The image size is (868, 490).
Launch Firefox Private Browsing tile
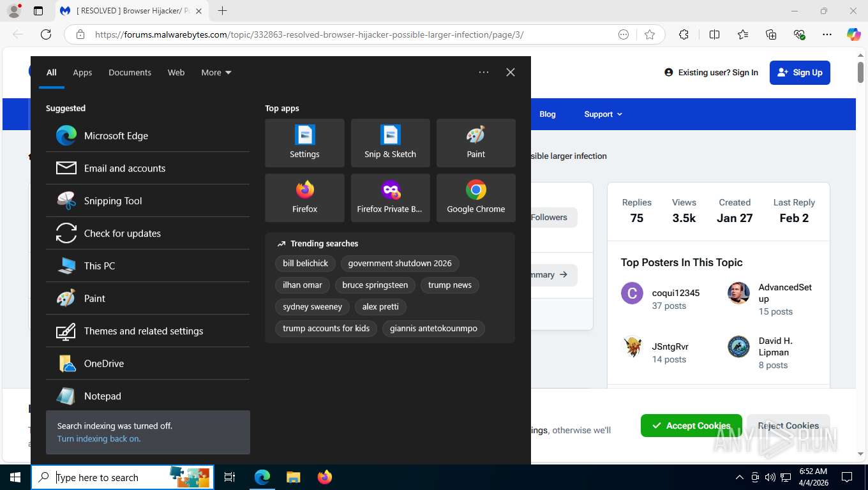pyautogui.click(x=390, y=198)
